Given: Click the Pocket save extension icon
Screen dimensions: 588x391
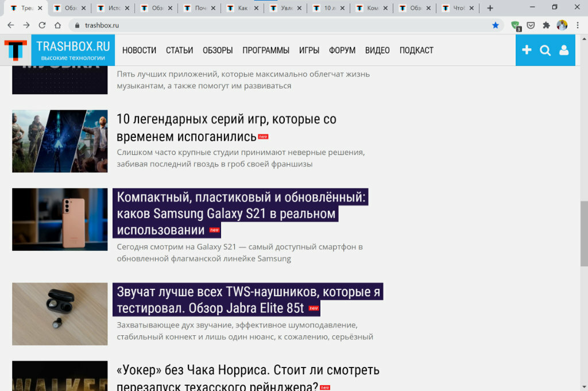Looking at the screenshot, I should pos(531,25).
